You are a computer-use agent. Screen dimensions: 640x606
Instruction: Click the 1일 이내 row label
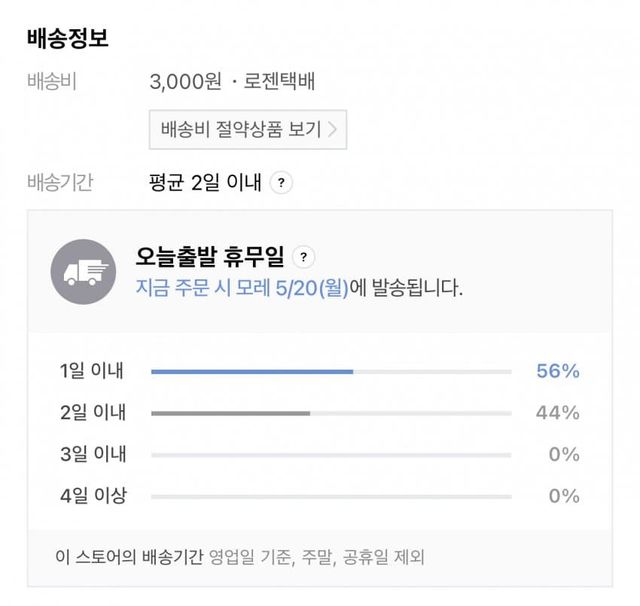91,371
